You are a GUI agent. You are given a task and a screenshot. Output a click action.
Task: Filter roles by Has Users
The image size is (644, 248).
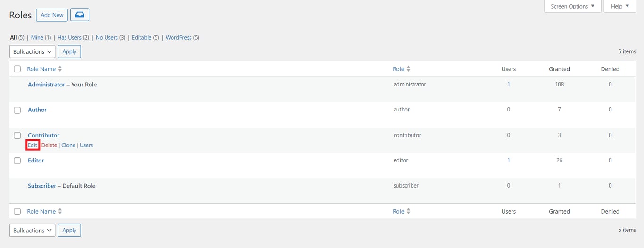[73, 37]
